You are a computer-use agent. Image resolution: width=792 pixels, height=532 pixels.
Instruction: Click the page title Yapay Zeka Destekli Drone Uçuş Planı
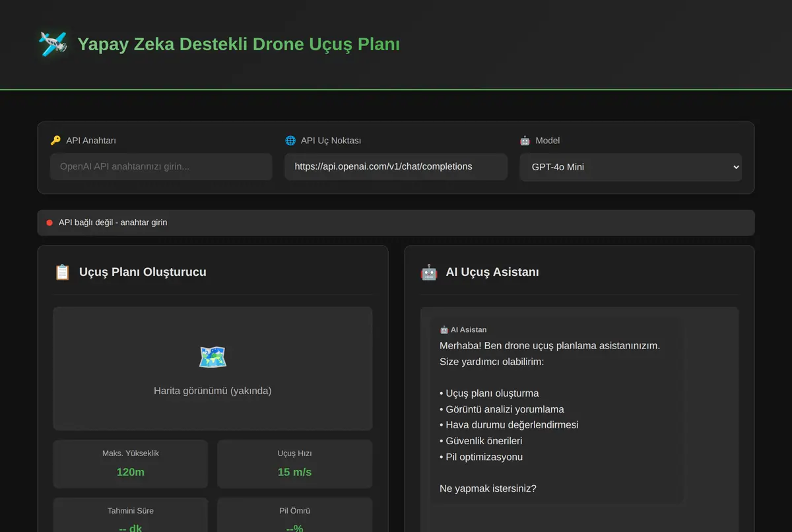239,44
